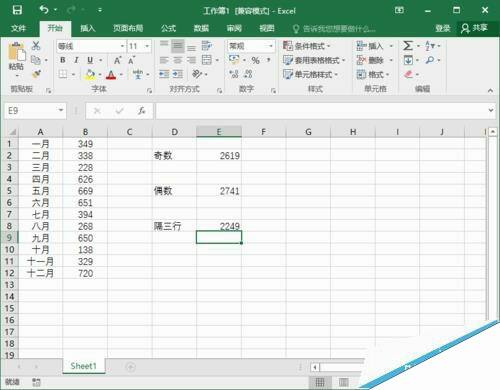
Task: Click the Merge and Center icon
Action: tap(207, 60)
